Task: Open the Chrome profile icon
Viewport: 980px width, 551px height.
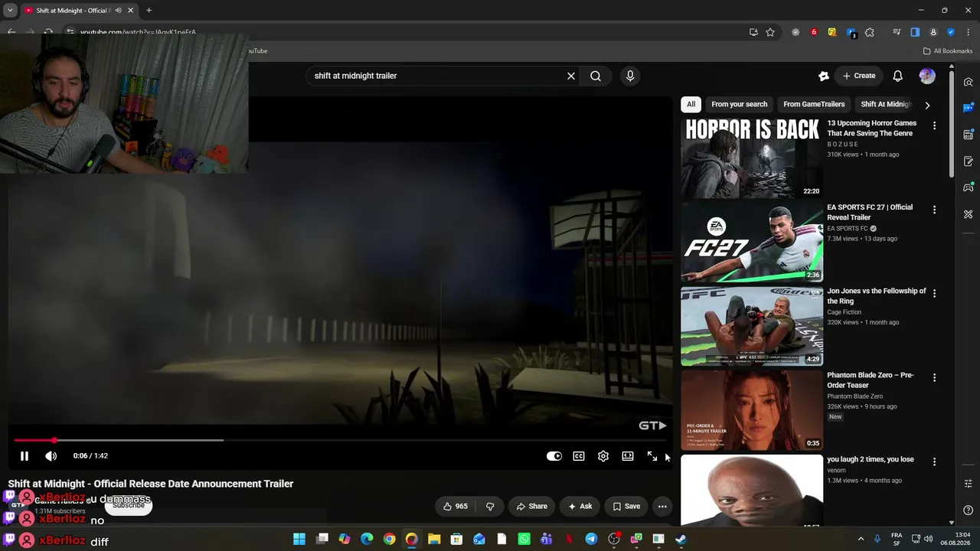Action: tap(933, 32)
